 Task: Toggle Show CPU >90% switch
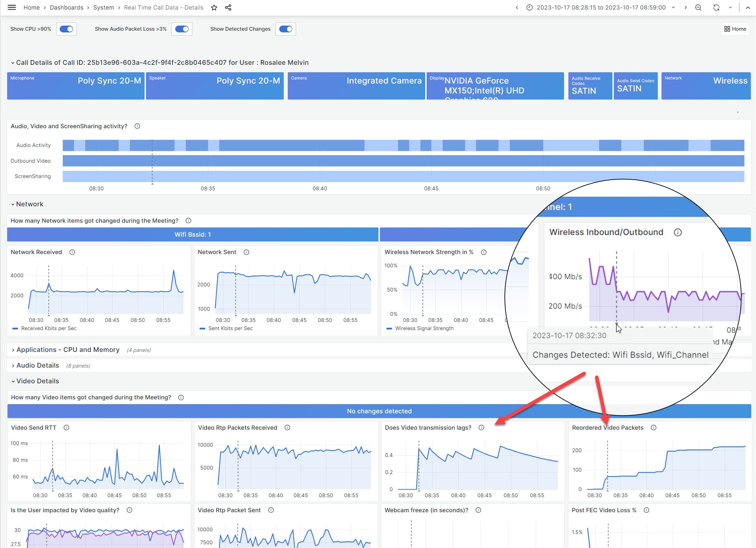(66, 29)
